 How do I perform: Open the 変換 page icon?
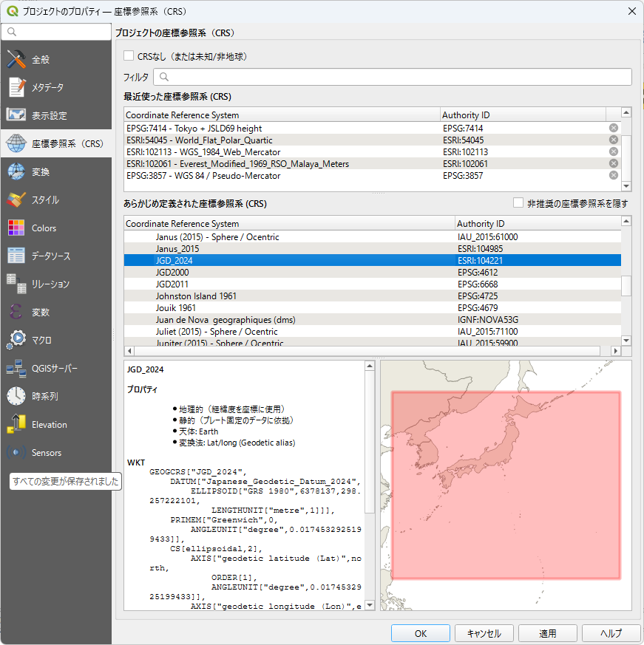[16, 171]
